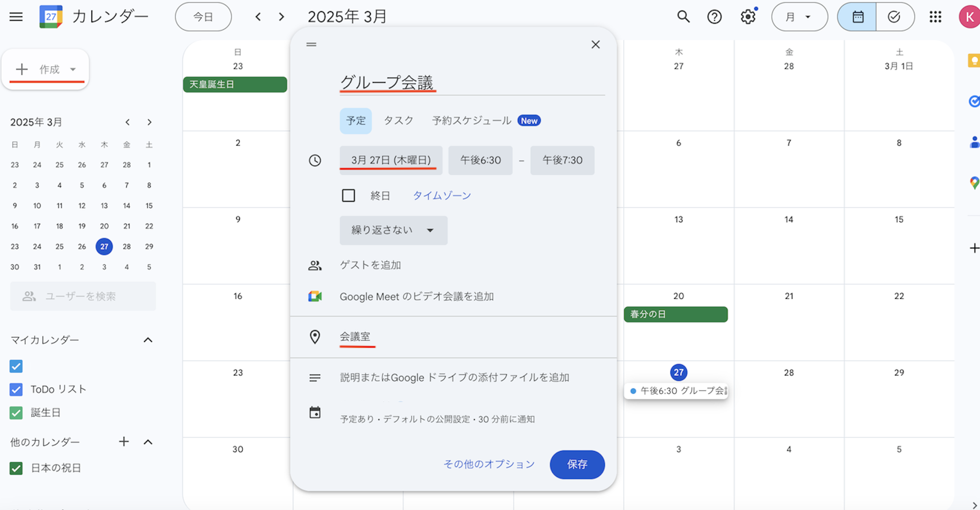This screenshot has height=510, width=980.
Task: Open Google Maps in side panel
Action: 974,182
